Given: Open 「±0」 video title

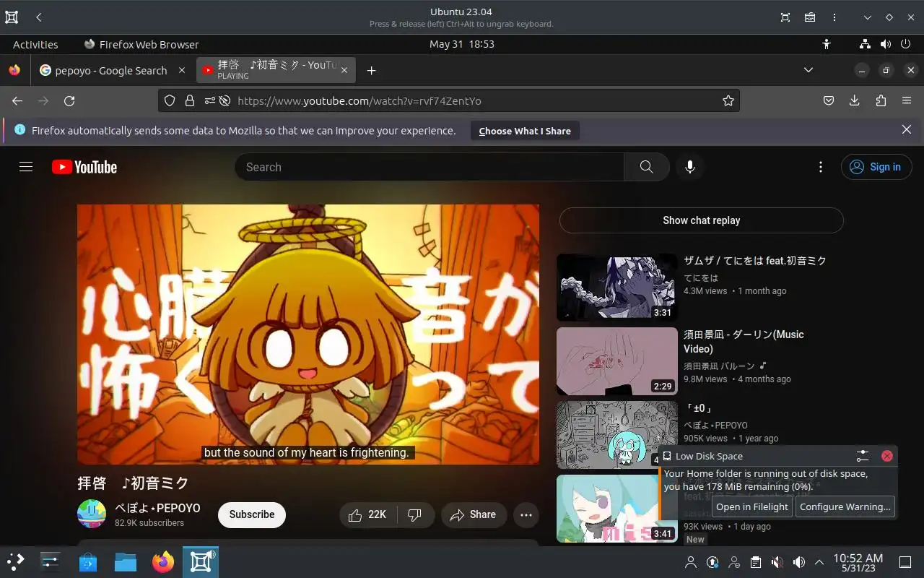Looking at the screenshot, I should pyautogui.click(x=699, y=408).
